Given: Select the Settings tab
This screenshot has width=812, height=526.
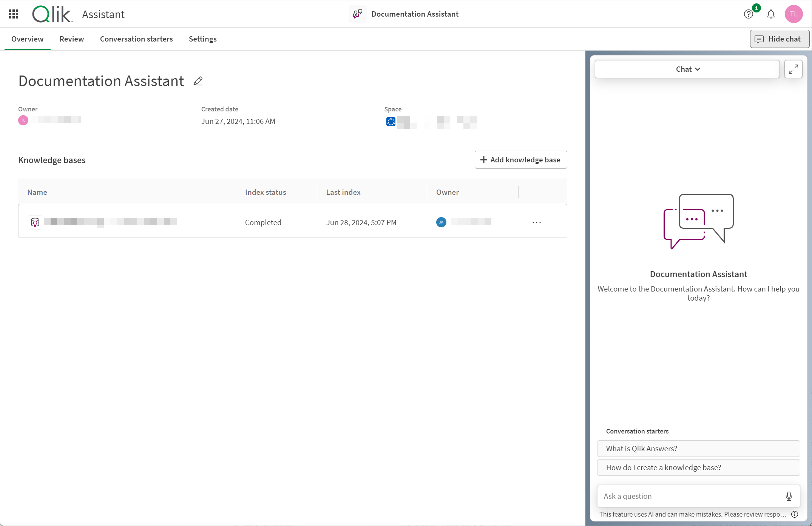Looking at the screenshot, I should 202,39.
